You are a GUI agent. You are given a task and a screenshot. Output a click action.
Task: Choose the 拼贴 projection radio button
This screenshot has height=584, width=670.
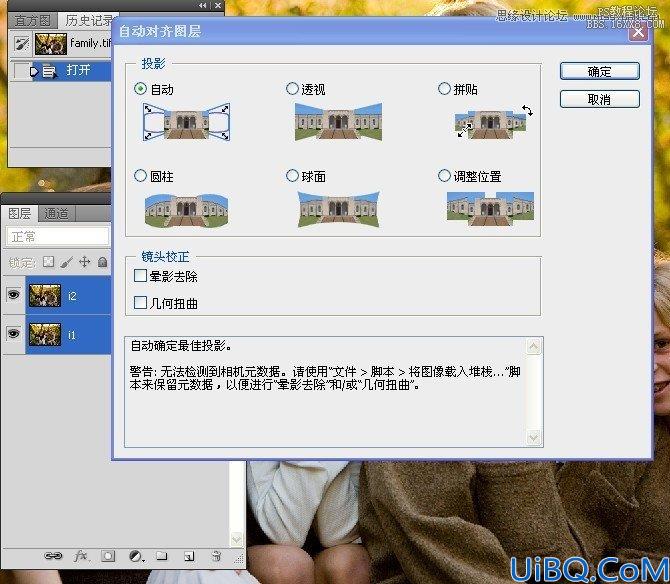[x=444, y=89]
